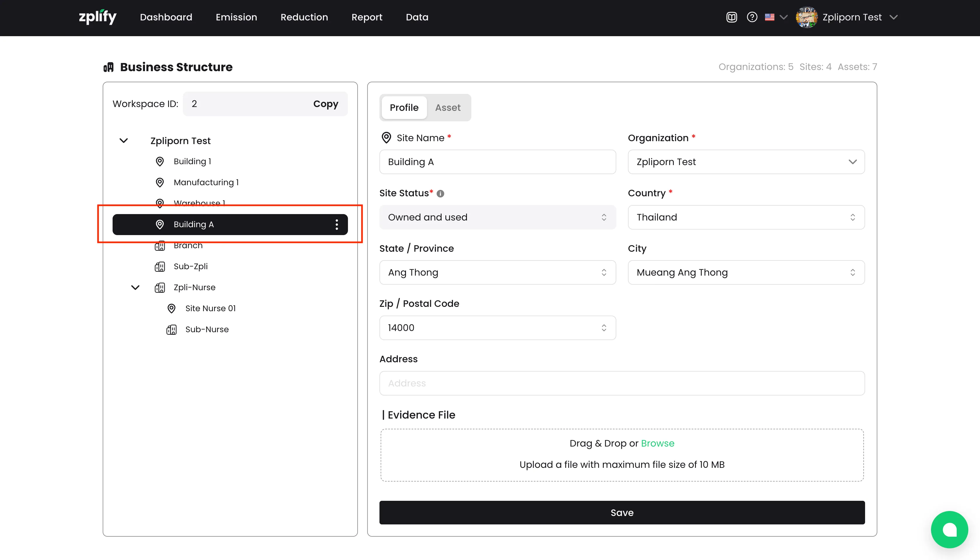Viewport: 980px width, 560px height.
Task: Click the help question mark icon
Action: tap(752, 17)
